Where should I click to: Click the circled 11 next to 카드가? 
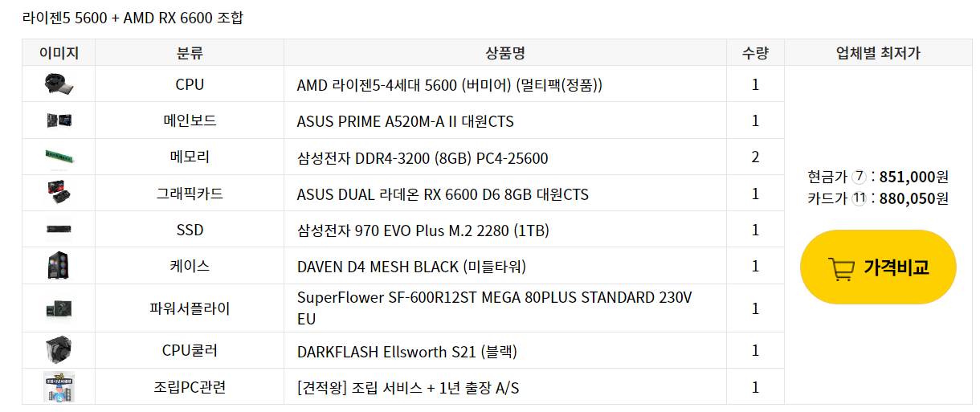point(859,198)
